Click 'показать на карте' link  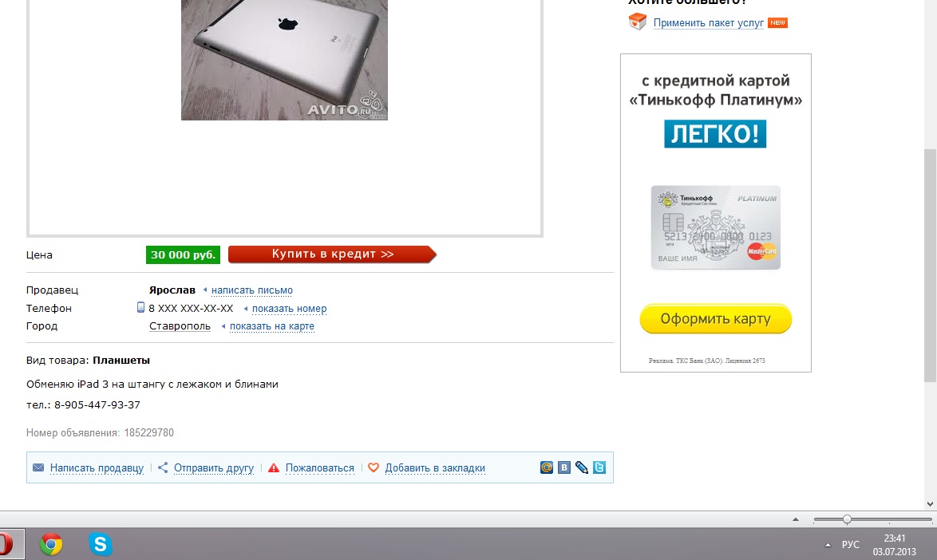(272, 326)
